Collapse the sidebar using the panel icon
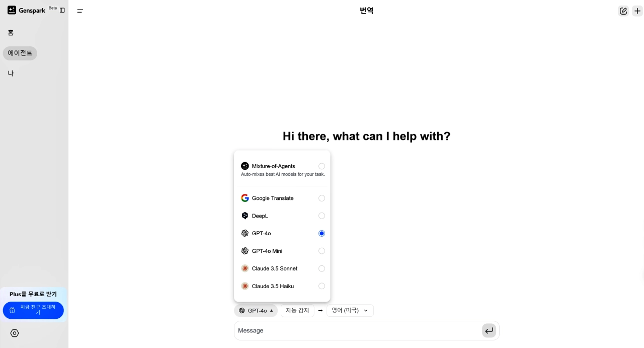 pos(62,10)
